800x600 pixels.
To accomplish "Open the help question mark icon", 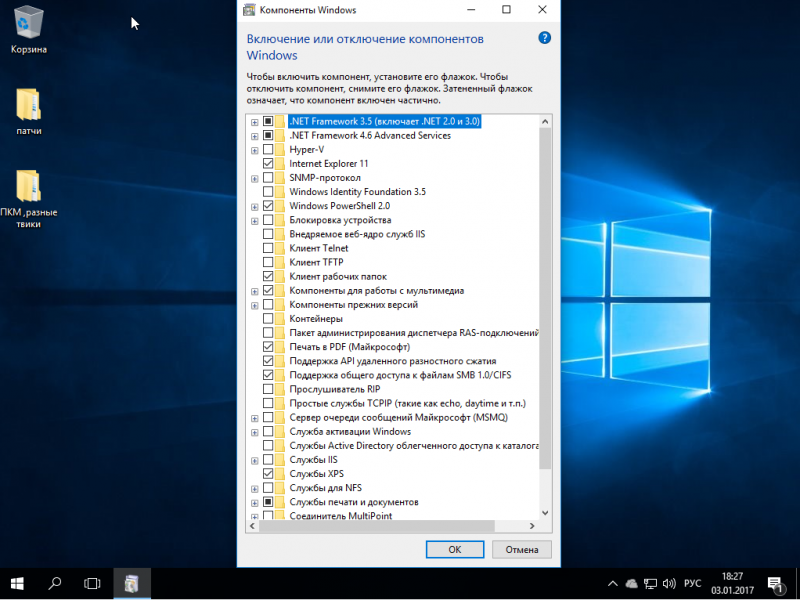I will pos(544,38).
